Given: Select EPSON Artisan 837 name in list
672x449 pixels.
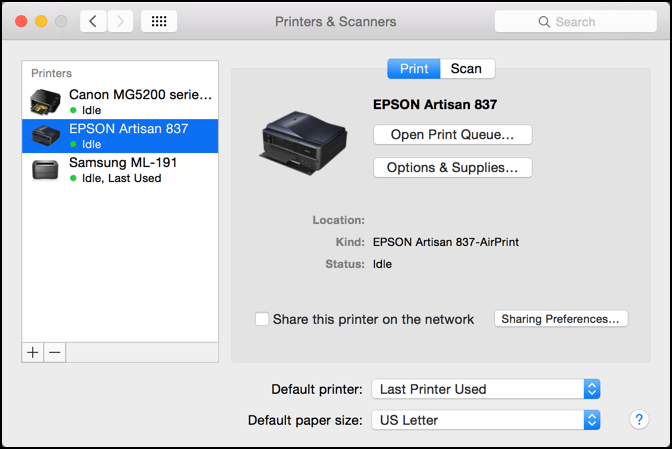Looking at the screenshot, I should click(x=129, y=129).
